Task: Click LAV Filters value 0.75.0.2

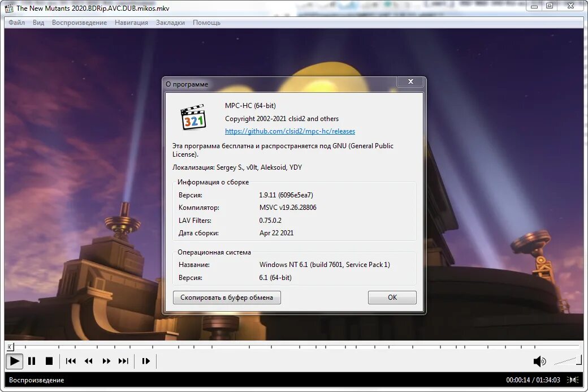Action: pyautogui.click(x=270, y=221)
